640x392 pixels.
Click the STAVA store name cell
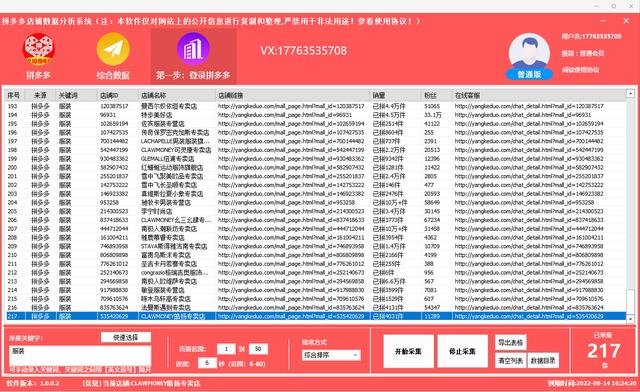click(174, 246)
